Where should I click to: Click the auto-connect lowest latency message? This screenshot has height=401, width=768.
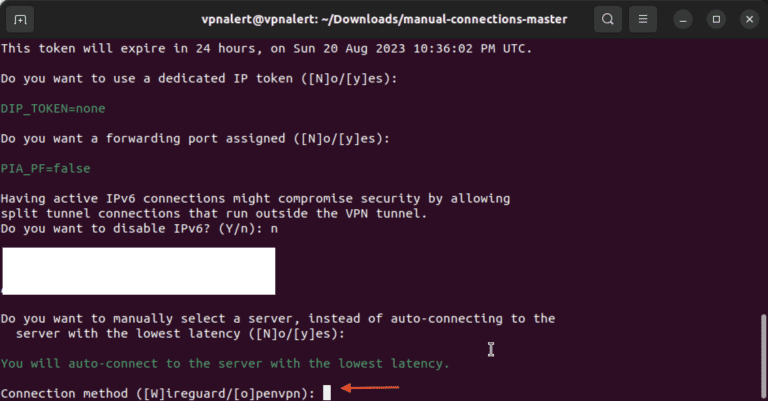[225, 363]
